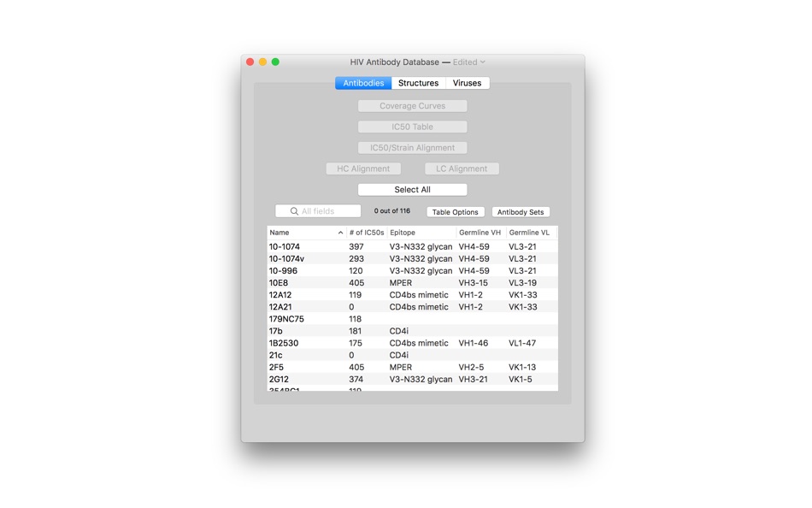The height and width of the screenshot is (508, 812).
Task: Select the 179NC75 antibody row
Action: click(x=412, y=319)
